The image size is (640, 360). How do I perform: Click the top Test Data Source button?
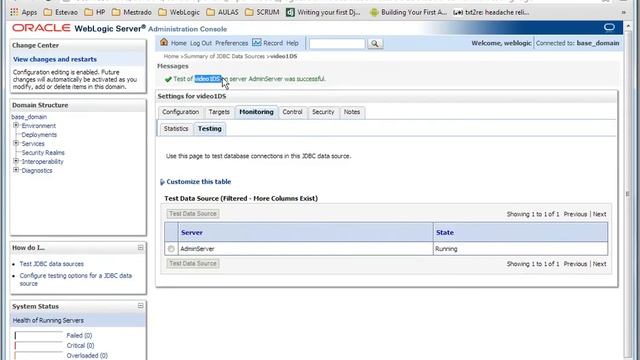point(193,214)
